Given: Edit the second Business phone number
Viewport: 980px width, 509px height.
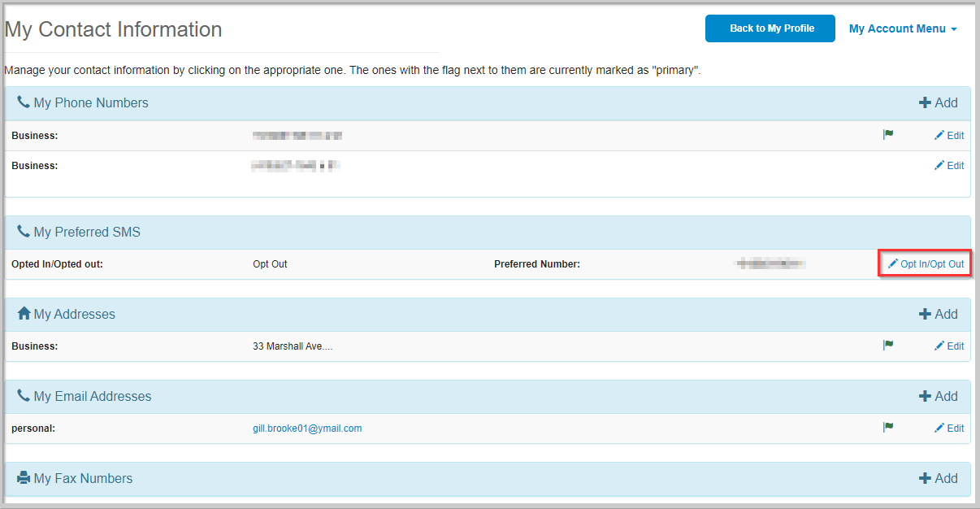Looking at the screenshot, I should coord(949,165).
